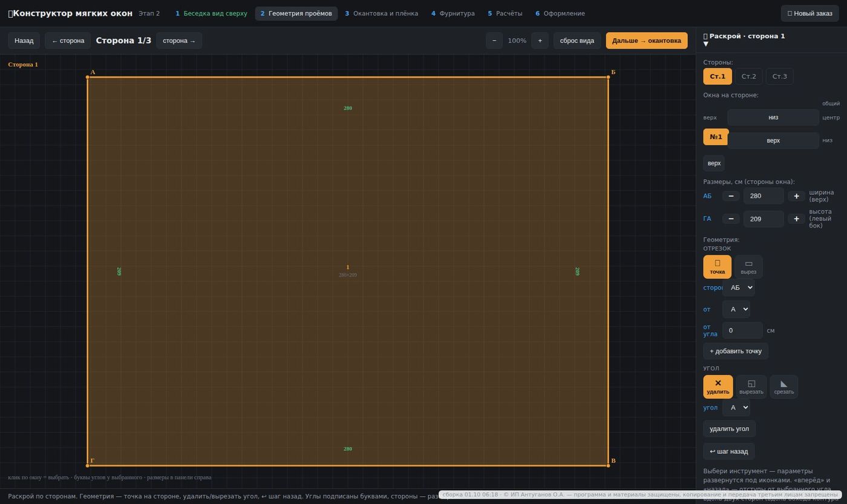Open the 'Расчёты' step tab
The image size is (847, 504).
click(505, 13)
